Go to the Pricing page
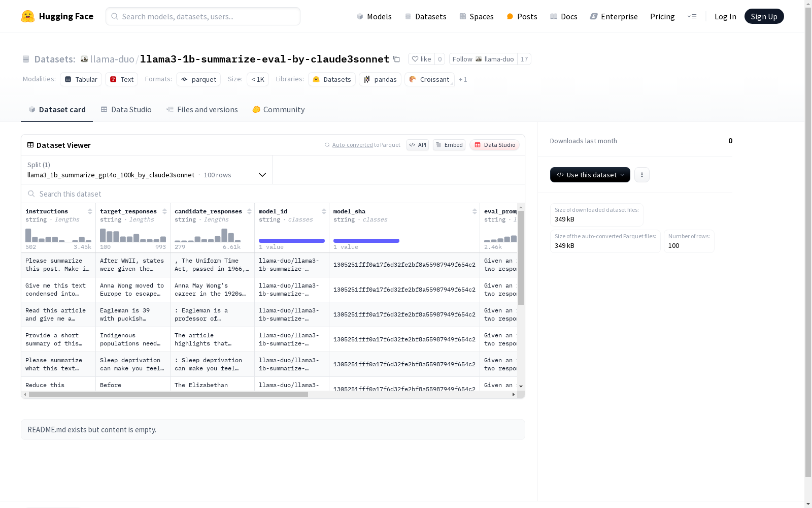Screen dimensions: 812x508 (662, 16)
